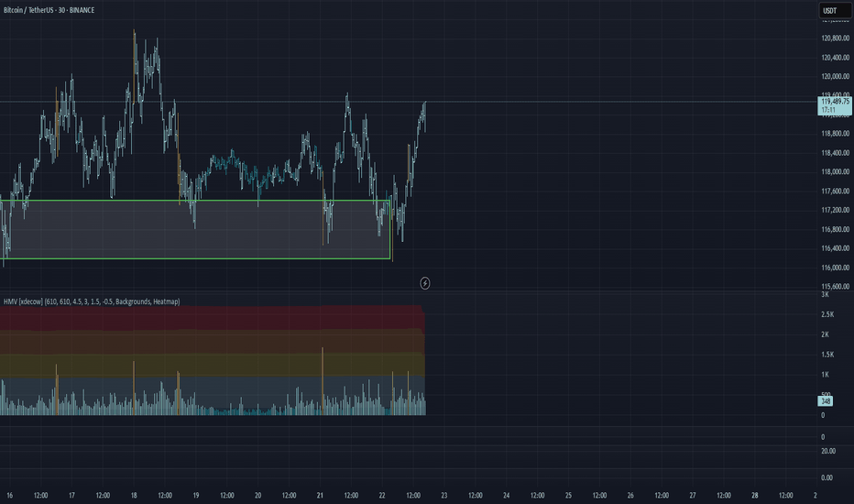Select the green rectangle support zone drawing

[x=196, y=229]
